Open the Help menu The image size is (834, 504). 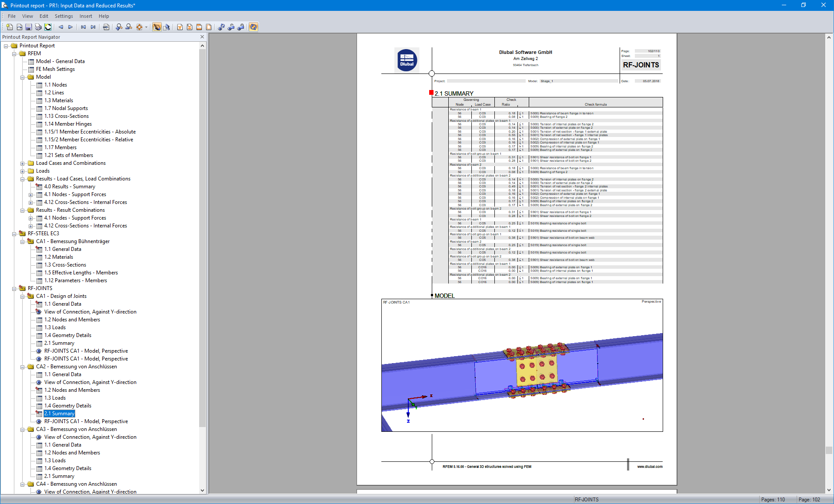point(104,16)
